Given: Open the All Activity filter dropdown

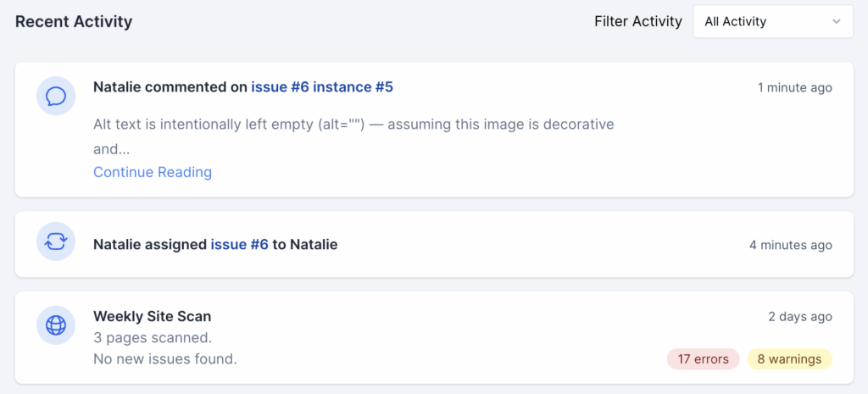Looking at the screenshot, I should click(x=772, y=22).
